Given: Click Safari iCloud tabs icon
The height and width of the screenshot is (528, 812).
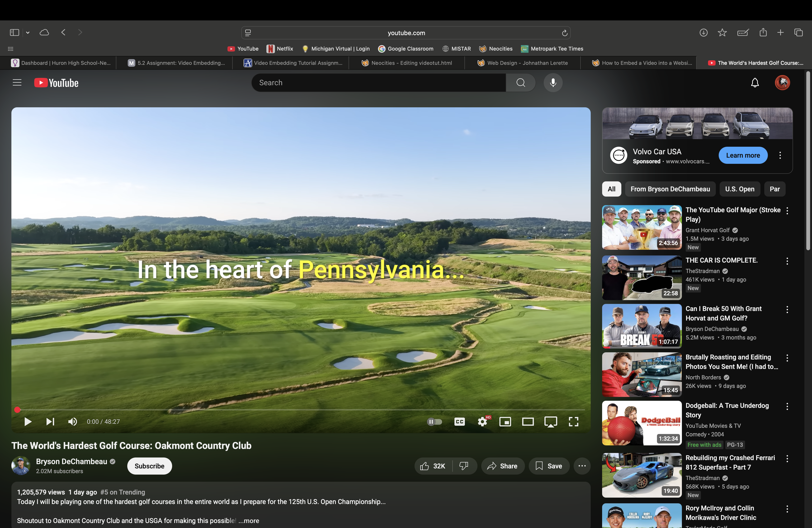Looking at the screenshot, I should (44, 32).
